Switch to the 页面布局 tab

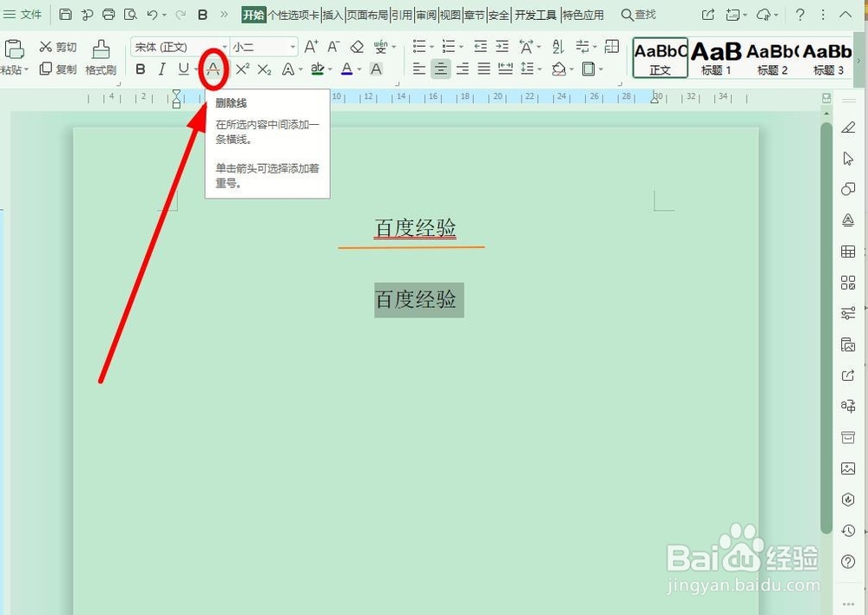click(367, 15)
